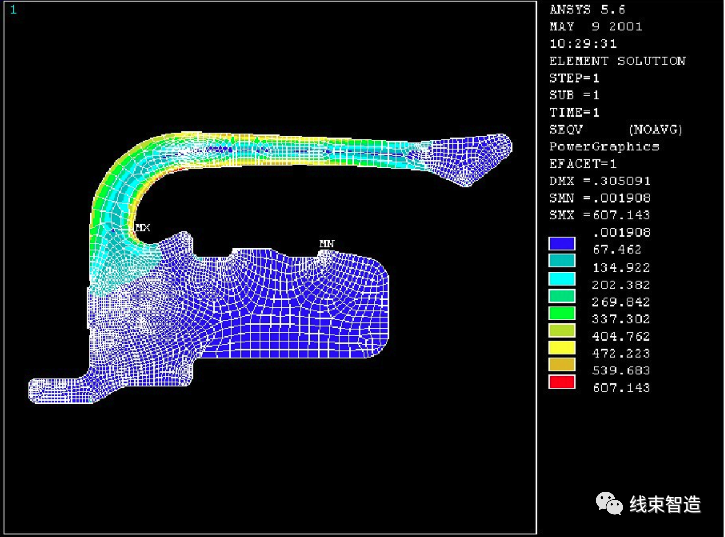Click the TIME=1 text
Screen dimensions: 725x537
click(574, 112)
